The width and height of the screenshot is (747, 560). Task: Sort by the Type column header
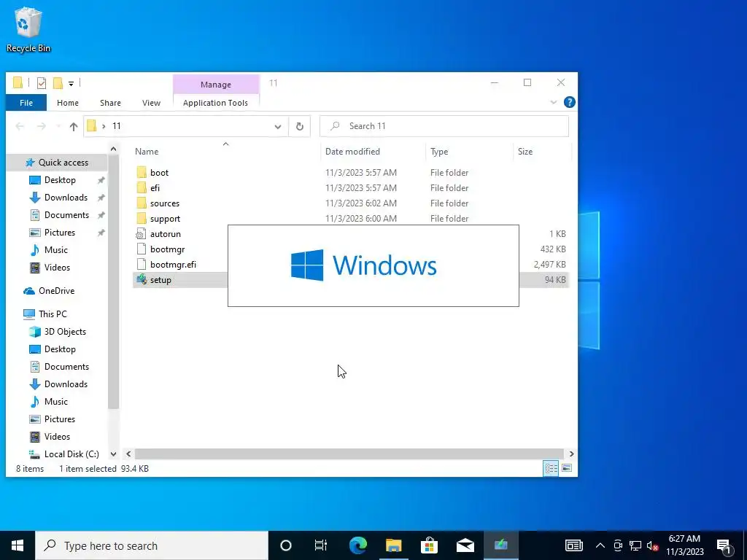pyautogui.click(x=439, y=152)
